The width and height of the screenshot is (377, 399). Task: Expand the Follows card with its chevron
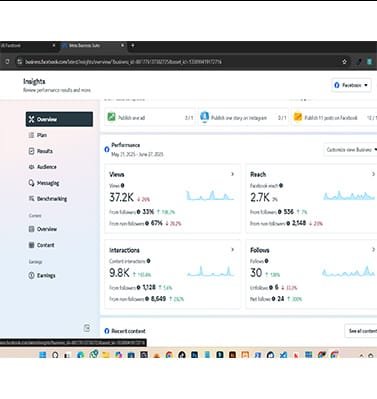click(x=373, y=249)
